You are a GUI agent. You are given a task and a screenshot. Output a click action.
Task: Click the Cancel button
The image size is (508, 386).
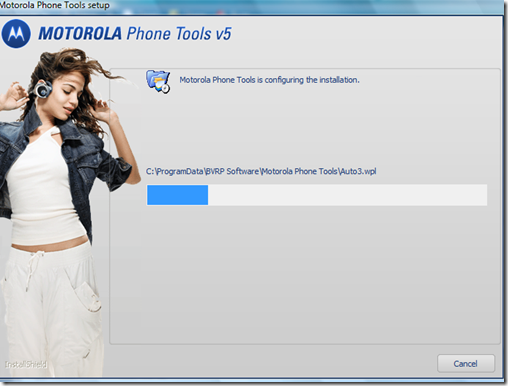(466, 363)
